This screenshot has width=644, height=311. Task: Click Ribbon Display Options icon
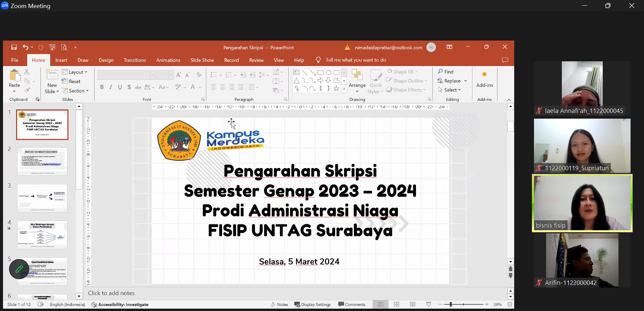449,47
